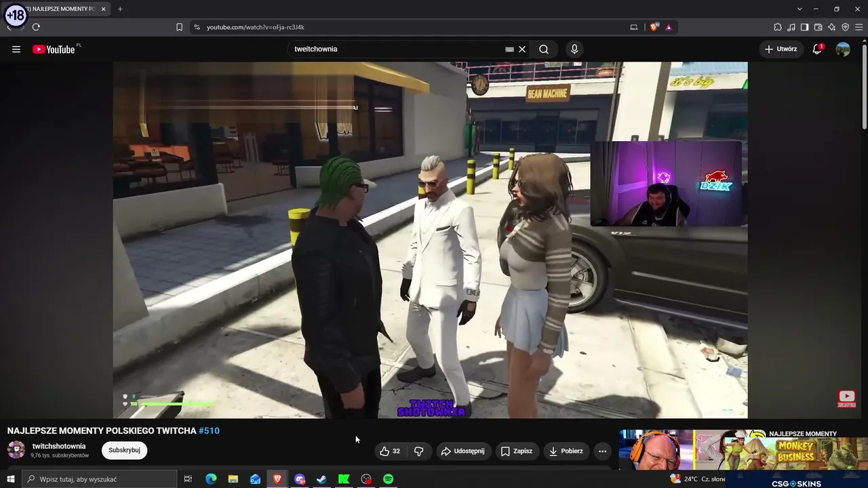Click the video player to pause
Screen dimensions: 868x488
tap(430, 240)
